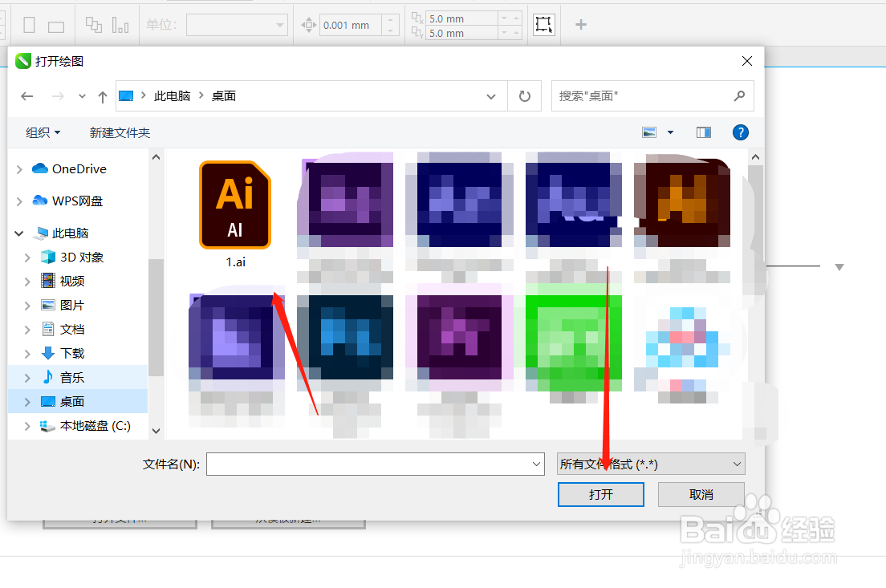Image resolution: width=886 pixels, height=588 pixels.
Task: Select 桌面 in the tree
Action: (x=72, y=402)
